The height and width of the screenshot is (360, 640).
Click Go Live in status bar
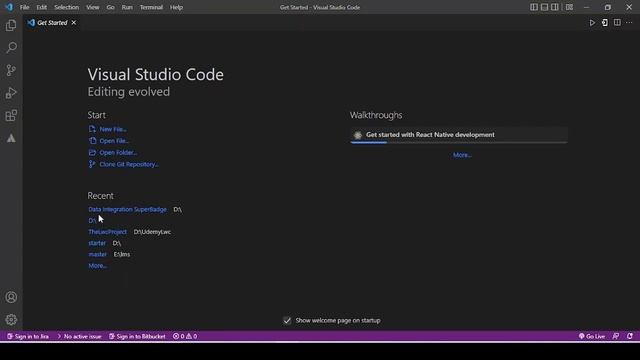[591, 336]
